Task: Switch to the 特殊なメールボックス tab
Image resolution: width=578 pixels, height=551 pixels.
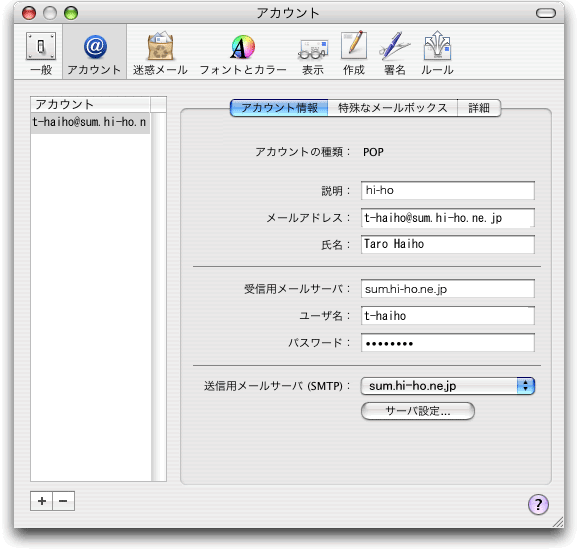Action: pyautogui.click(x=393, y=108)
